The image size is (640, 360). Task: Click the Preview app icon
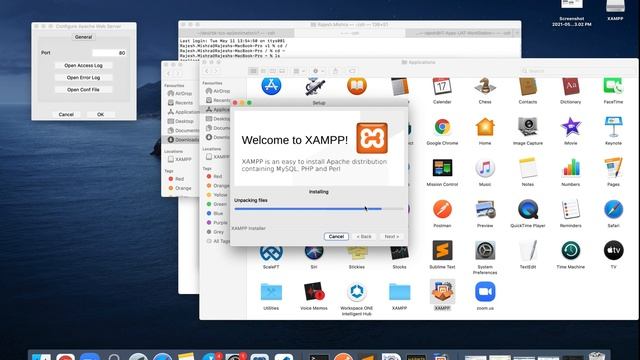[485, 209]
